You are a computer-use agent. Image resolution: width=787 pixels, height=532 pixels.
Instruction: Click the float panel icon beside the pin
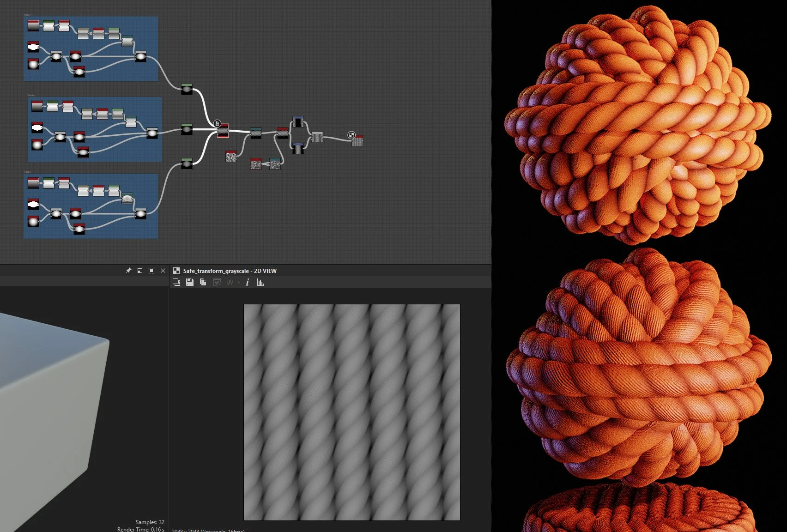[140, 271]
